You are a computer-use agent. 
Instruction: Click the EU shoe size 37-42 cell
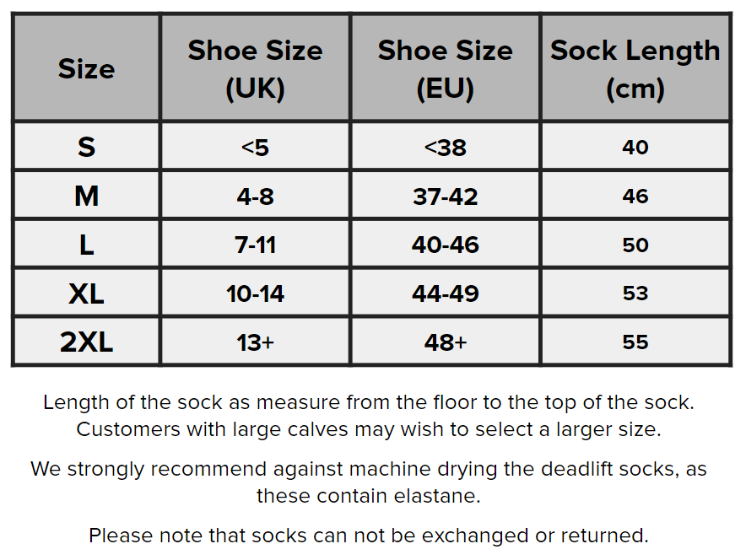tap(445, 197)
